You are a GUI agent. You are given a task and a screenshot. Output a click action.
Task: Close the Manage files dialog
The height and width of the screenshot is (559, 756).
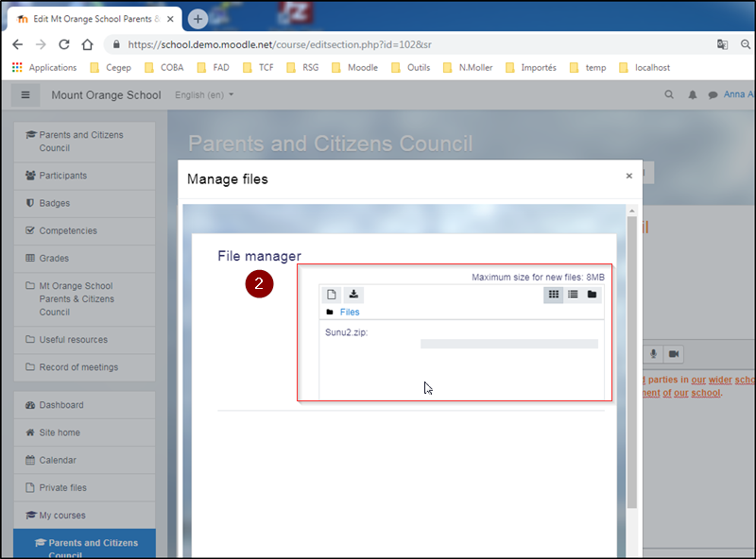click(x=629, y=176)
